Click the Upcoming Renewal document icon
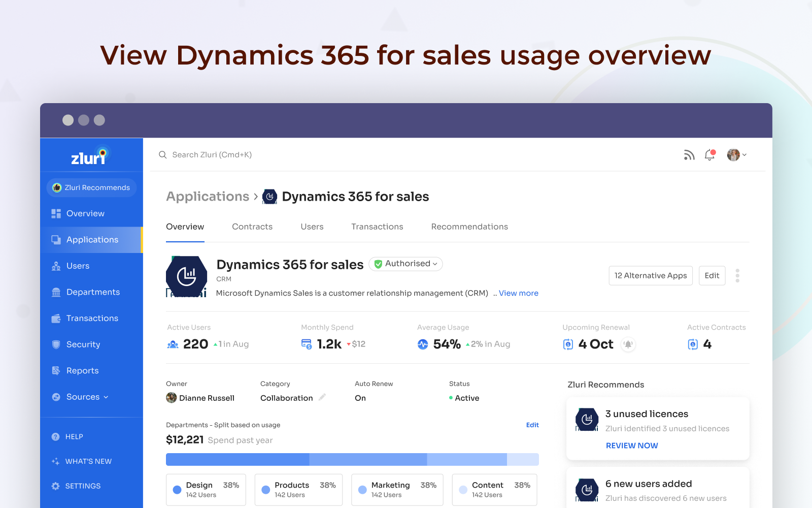This screenshot has width=812, height=508. point(568,344)
